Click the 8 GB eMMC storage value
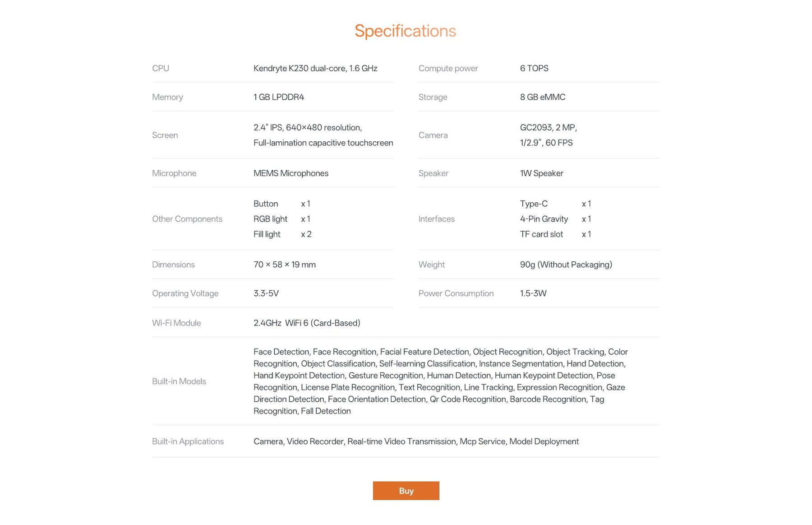Viewport: 812px width, 525px height. 542,97
